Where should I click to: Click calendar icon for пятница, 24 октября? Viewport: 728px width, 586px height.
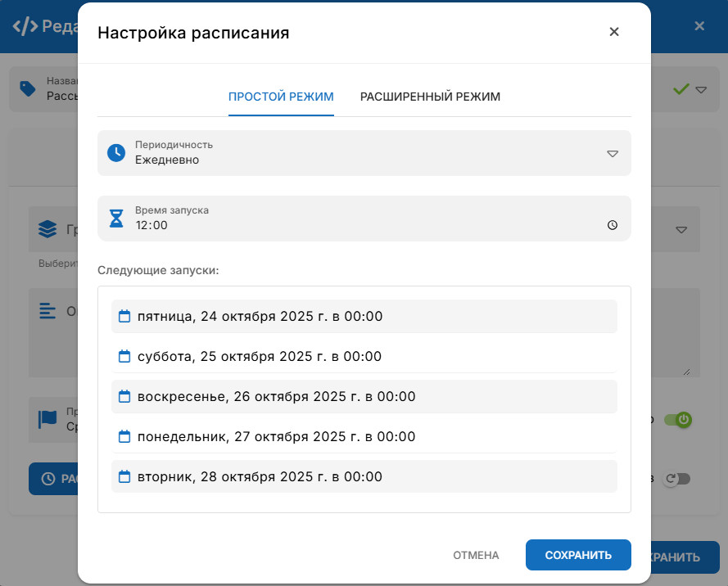coord(124,316)
